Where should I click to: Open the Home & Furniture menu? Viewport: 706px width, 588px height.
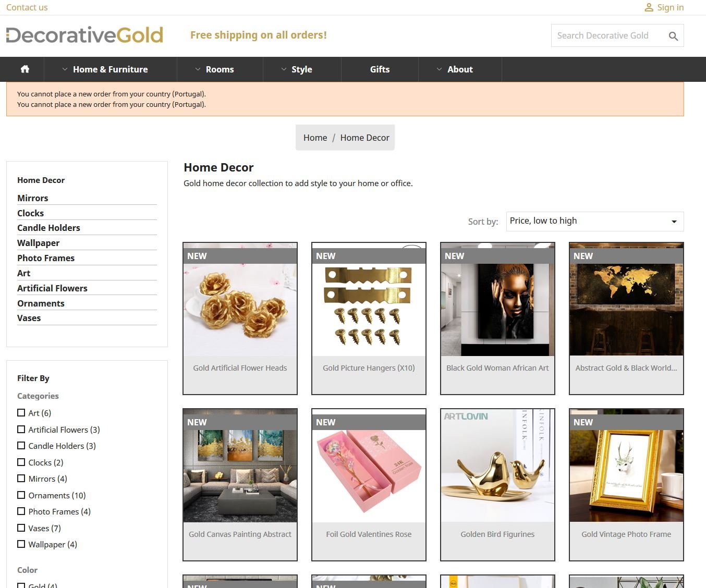pyautogui.click(x=110, y=69)
